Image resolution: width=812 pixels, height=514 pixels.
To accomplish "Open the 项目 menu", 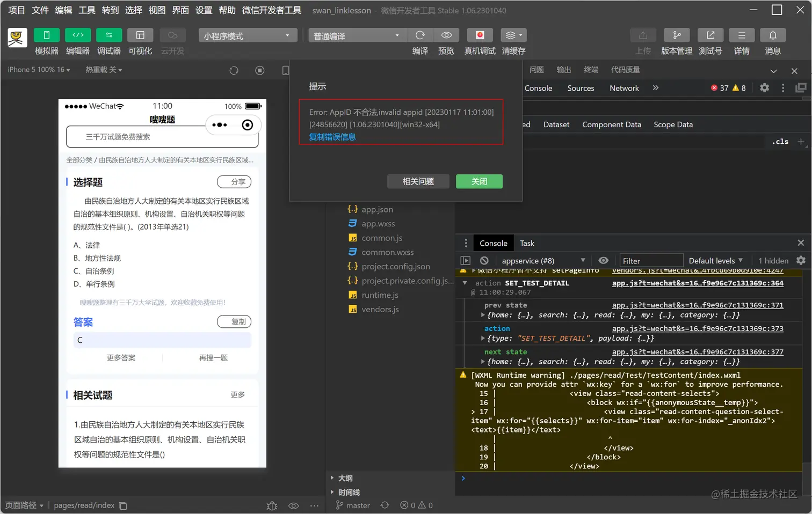I will [x=17, y=10].
